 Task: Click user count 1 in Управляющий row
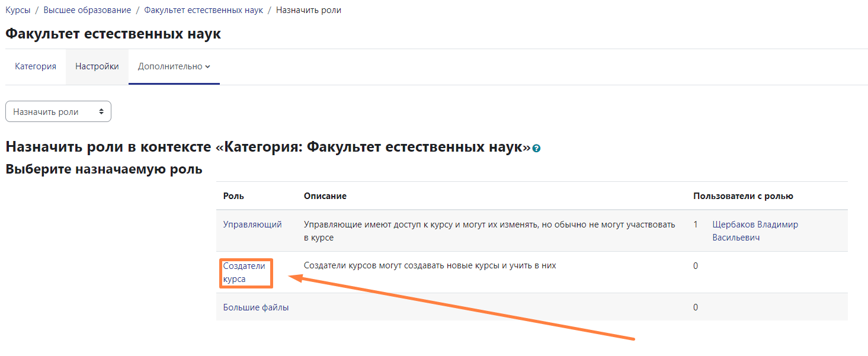(x=696, y=224)
